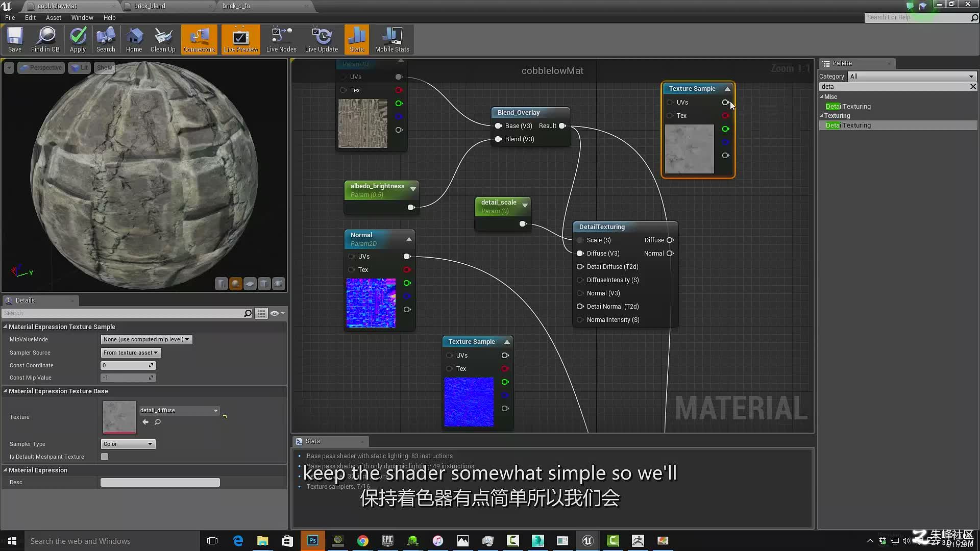Open the File menu
980x551 pixels.
pyautogui.click(x=10, y=17)
